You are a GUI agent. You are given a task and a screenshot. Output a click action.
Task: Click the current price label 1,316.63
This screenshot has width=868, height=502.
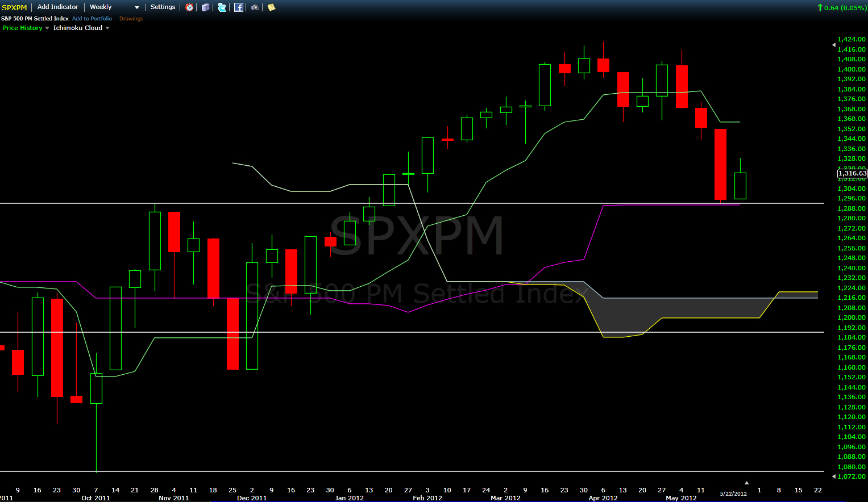tap(852, 173)
